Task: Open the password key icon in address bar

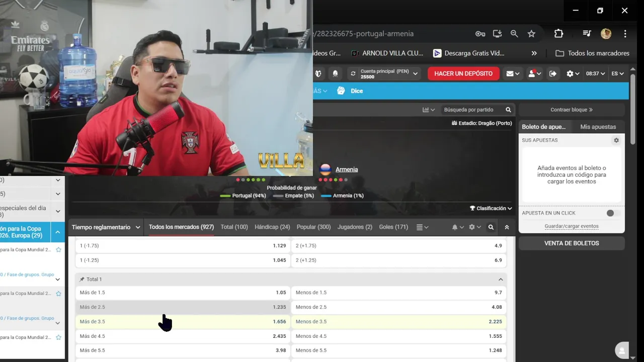Action: (480, 34)
